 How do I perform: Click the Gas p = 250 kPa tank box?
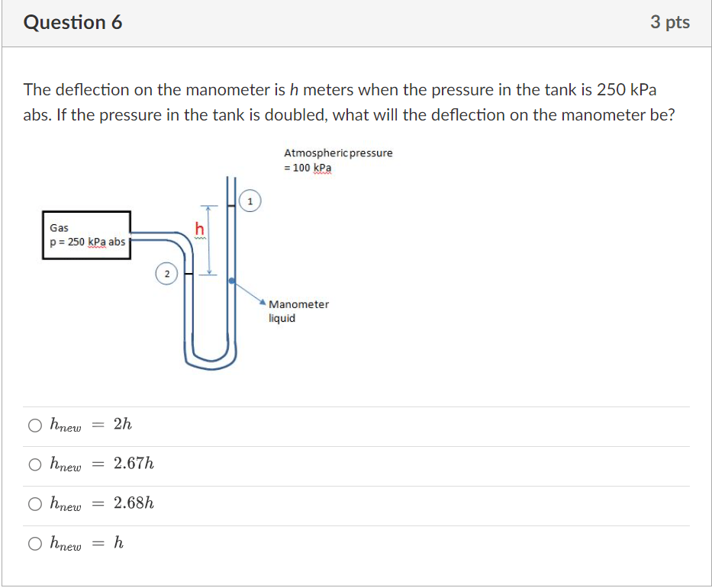click(86, 234)
